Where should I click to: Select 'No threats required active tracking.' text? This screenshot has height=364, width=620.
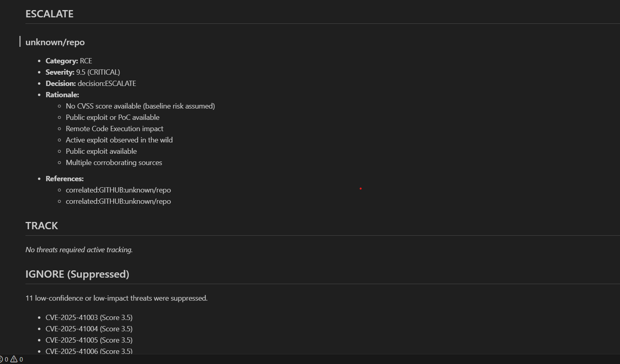[x=79, y=250]
